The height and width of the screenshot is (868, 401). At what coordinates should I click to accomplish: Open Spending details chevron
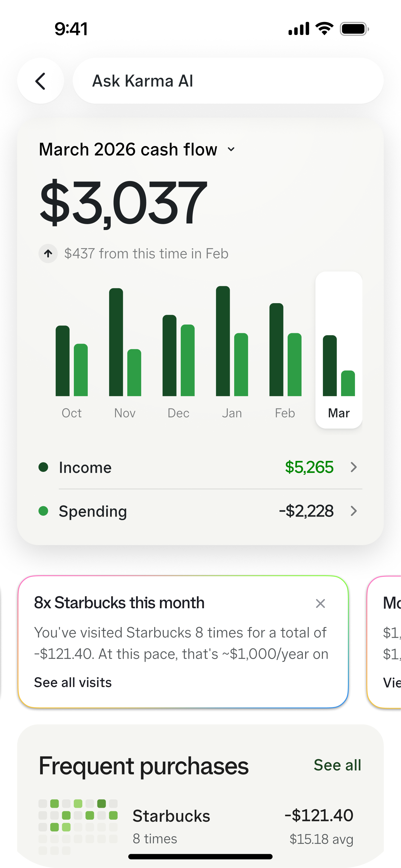point(353,511)
